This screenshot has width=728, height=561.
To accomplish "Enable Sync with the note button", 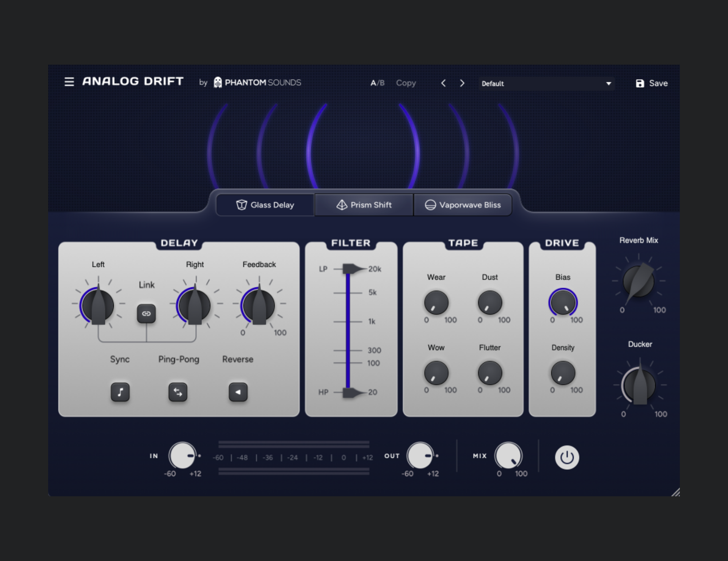I will click(x=120, y=392).
